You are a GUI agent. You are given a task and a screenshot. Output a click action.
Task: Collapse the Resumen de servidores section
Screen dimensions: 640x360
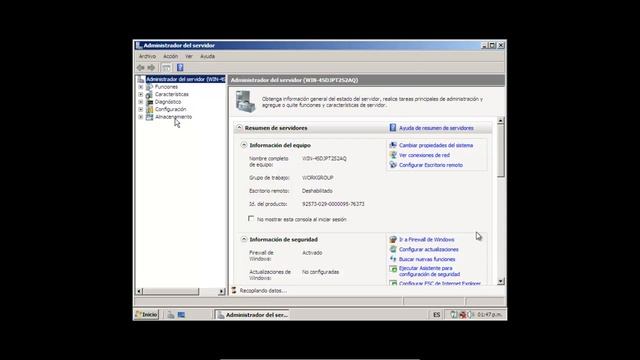click(240, 128)
